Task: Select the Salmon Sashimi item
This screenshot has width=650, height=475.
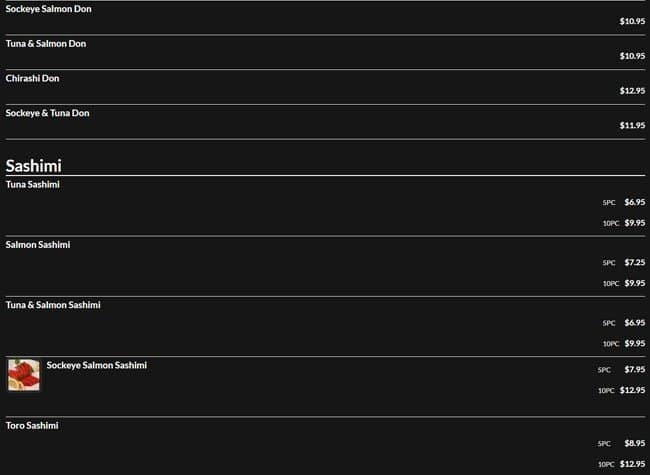Action: point(38,244)
